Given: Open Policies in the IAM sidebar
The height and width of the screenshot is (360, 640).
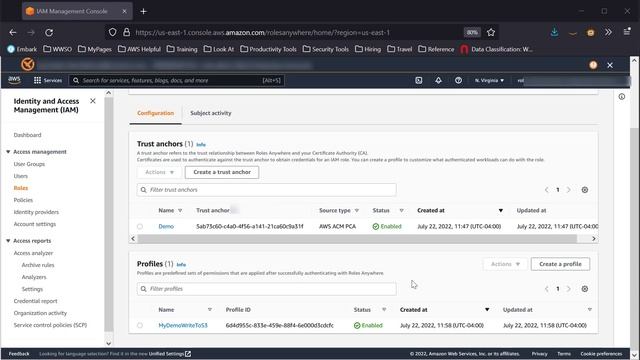Looking at the screenshot, I should click(23, 200).
